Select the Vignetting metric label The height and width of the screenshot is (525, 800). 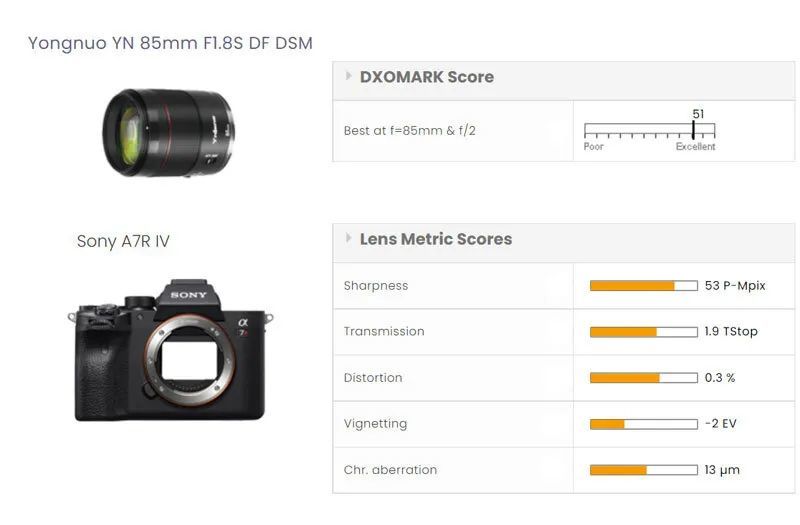pos(375,424)
